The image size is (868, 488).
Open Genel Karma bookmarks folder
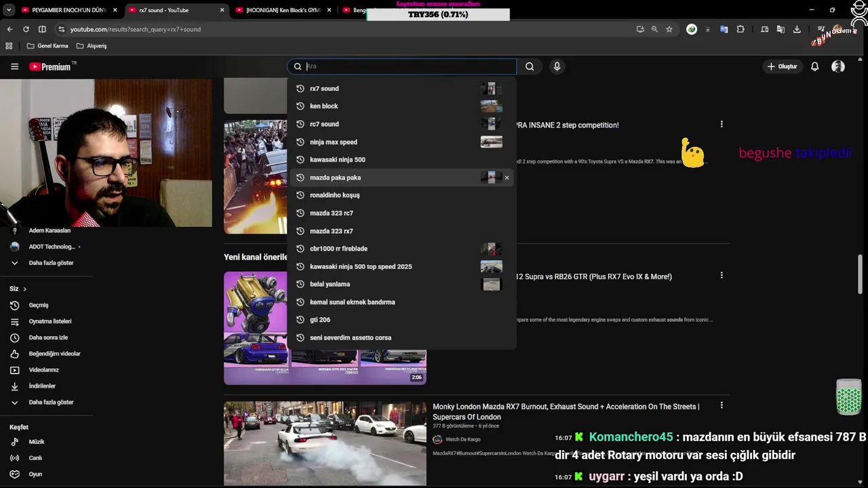click(x=47, y=46)
